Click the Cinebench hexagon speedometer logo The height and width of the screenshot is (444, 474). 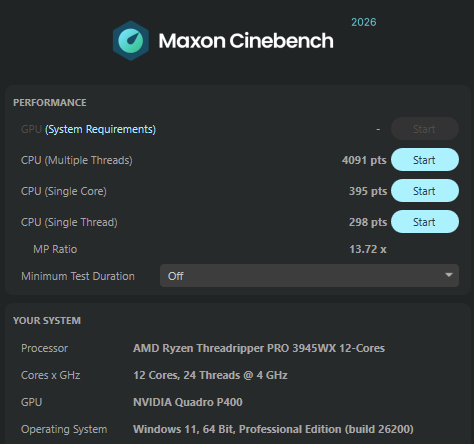[131, 41]
